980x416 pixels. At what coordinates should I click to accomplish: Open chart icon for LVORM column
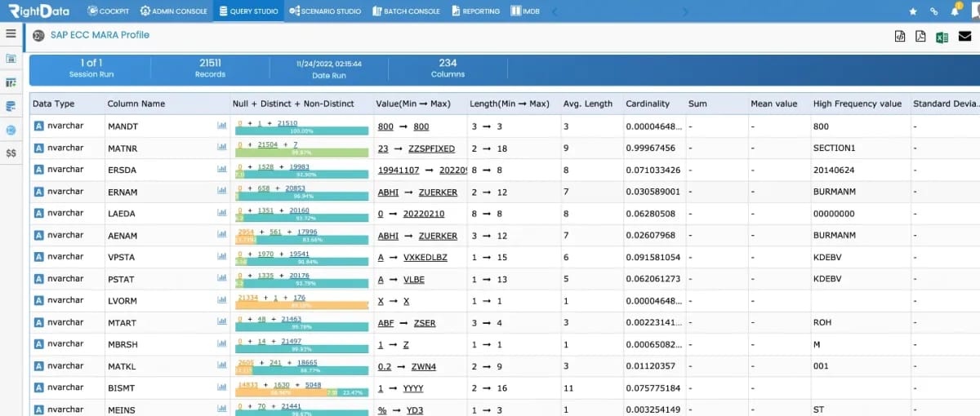coord(221,300)
